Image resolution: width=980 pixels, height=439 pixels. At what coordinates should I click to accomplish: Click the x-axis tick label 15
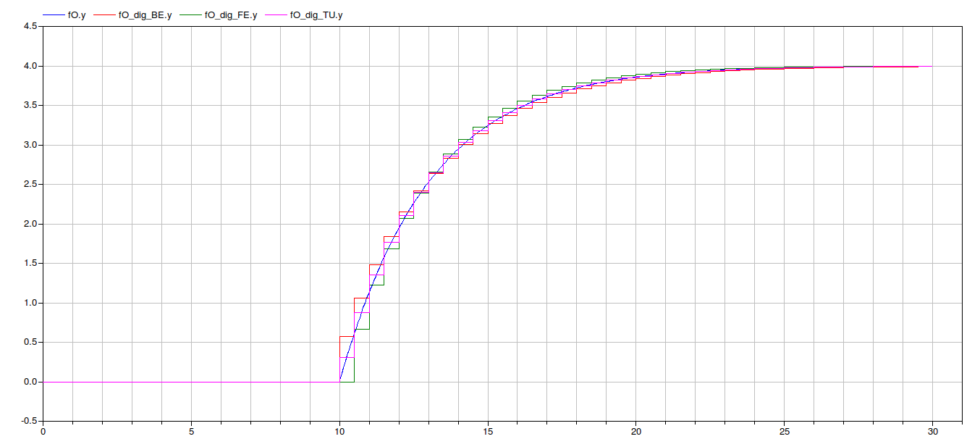(487, 432)
